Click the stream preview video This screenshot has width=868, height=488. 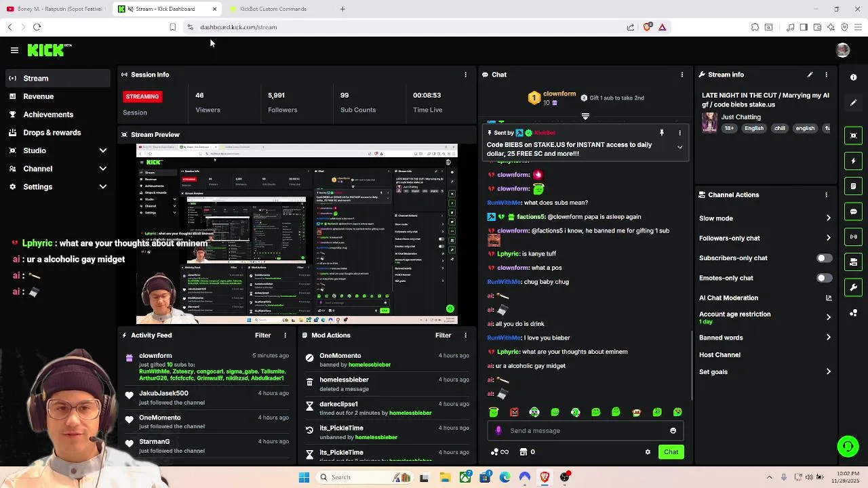[x=297, y=234]
